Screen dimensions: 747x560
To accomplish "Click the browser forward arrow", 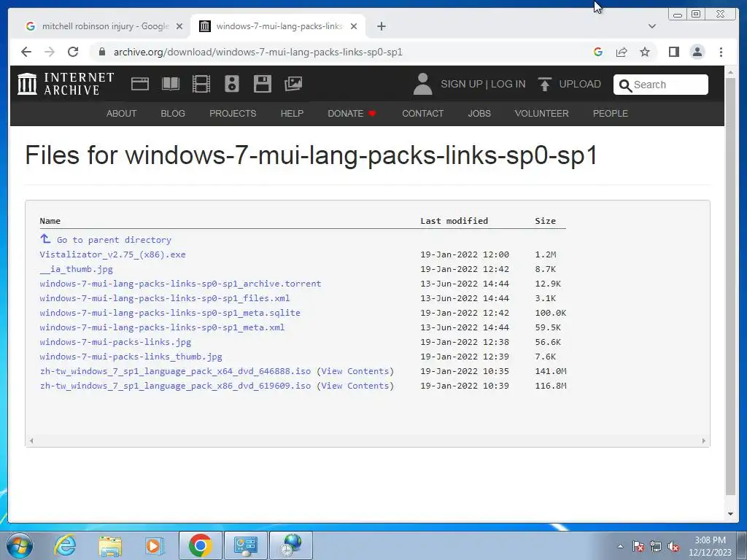I will (50, 52).
